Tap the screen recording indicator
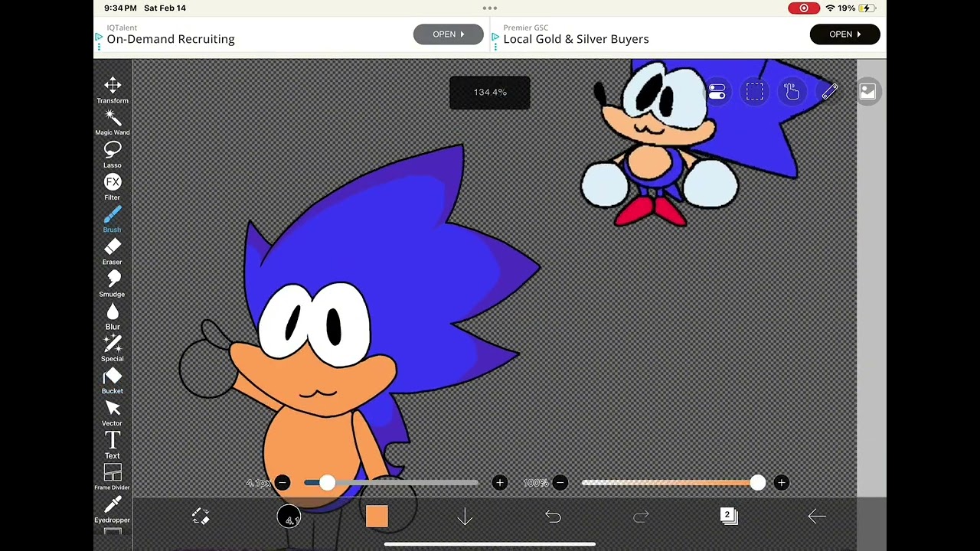The height and width of the screenshot is (551, 980). click(x=804, y=8)
